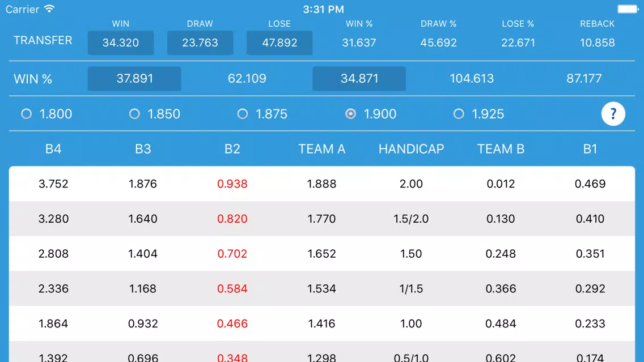Image resolution: width=644 pixels, height=362 pixels.
Task: Select the red B2 value 0.820
Action: [232, 219]
